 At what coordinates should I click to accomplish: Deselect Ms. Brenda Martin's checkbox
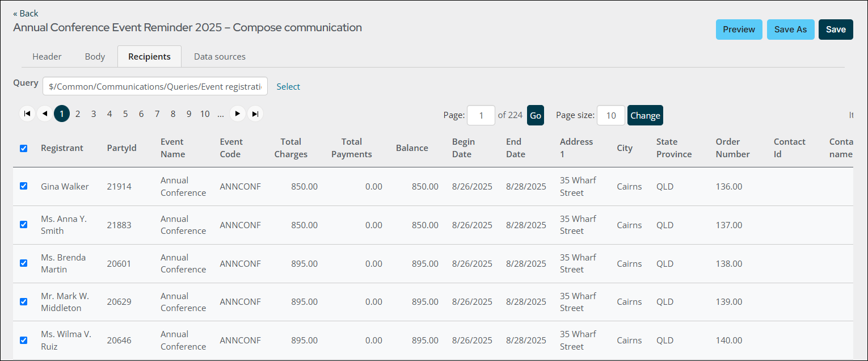[x=23, y=263]
